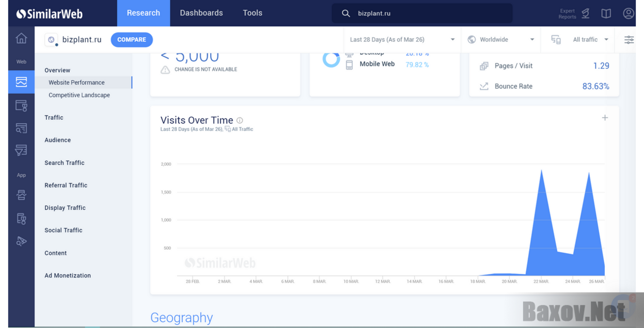Click the Geography heading
This screenshot has height=328, width=644.
181,318
